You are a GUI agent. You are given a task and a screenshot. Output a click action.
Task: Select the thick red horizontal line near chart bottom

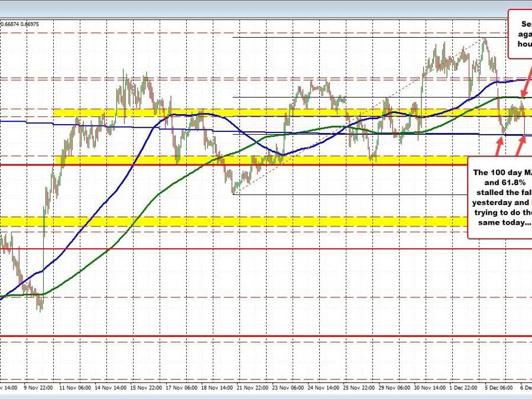click(266, 338)
